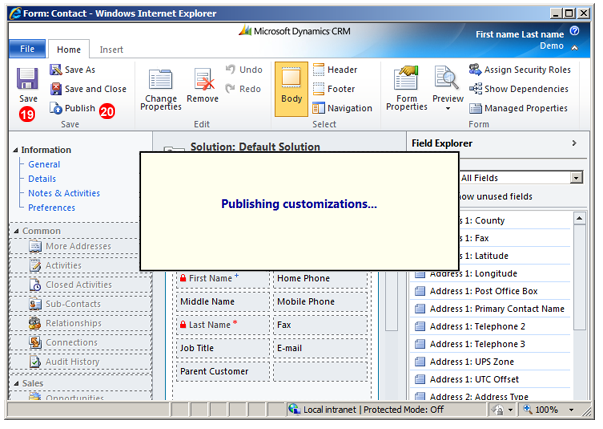Open Change Properties in Edit group

pos(160,90)
